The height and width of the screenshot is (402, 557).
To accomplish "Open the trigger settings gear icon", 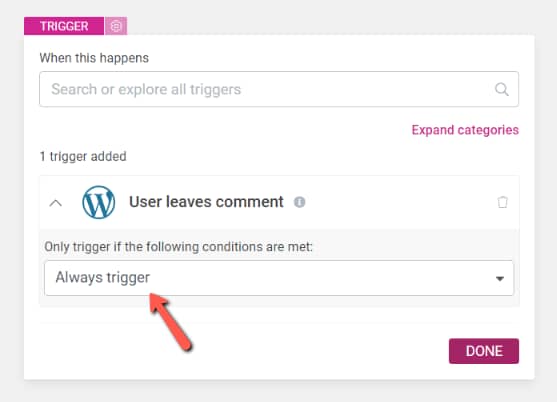I will tap(116, 26).
